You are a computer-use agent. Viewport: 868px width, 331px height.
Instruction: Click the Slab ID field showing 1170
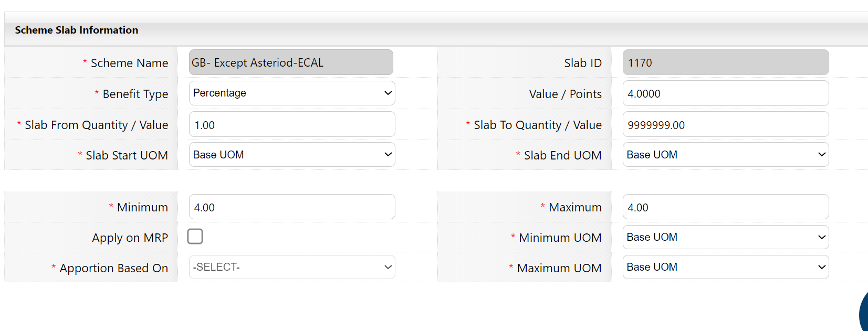(x=726, y=62)
